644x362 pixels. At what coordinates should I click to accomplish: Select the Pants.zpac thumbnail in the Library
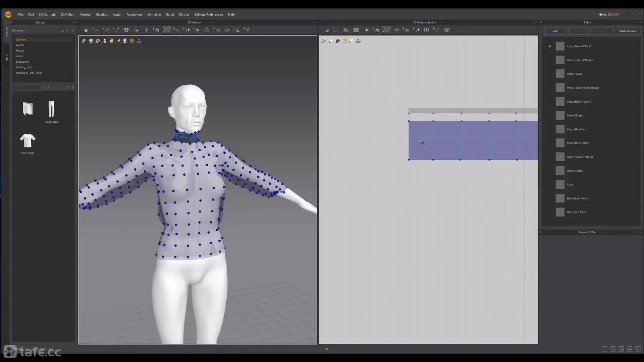51,109
